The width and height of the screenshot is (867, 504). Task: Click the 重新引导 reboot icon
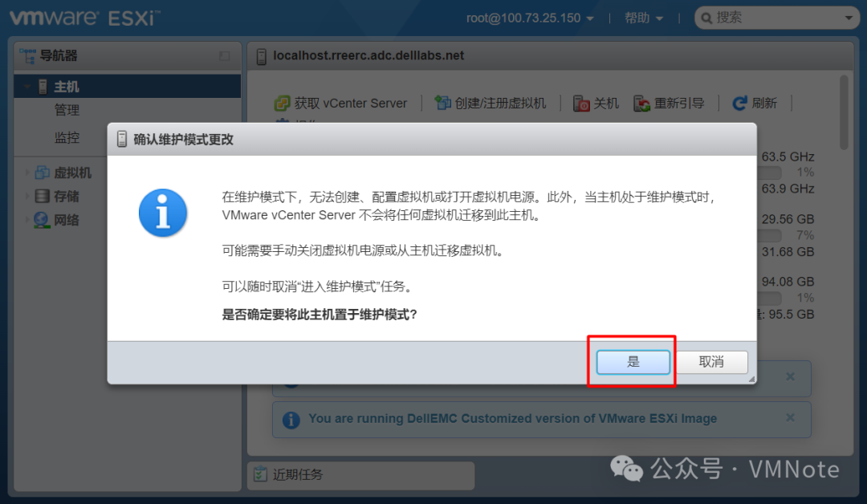click(x=641, y=104)
